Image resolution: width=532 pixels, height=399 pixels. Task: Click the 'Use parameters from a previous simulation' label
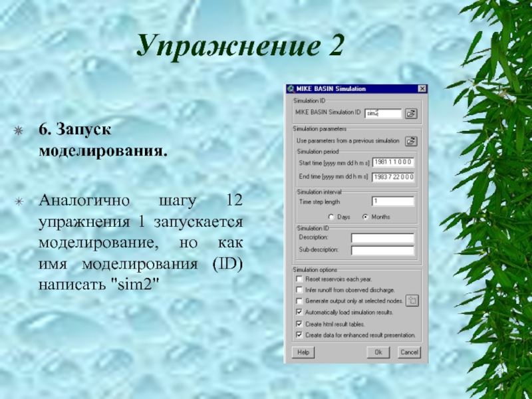click(x=348, y=141)
